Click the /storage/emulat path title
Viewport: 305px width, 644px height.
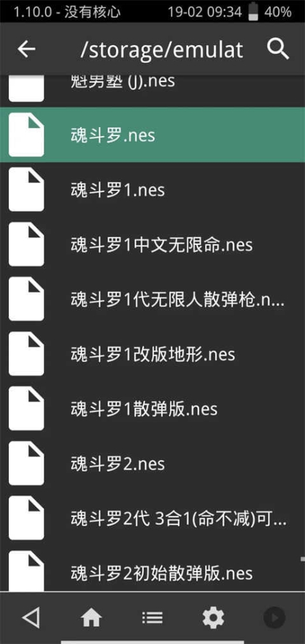point(161,50)
